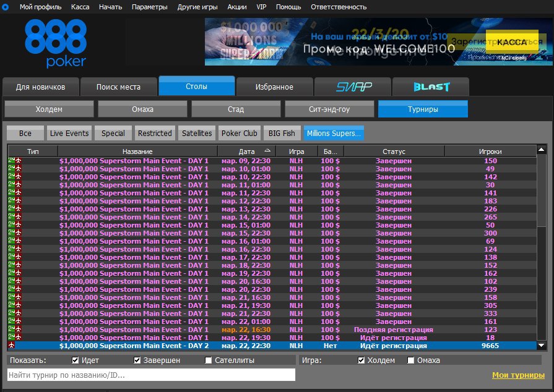Click the 888 poker logo
The image size is (554, 392).
point(56,43)
